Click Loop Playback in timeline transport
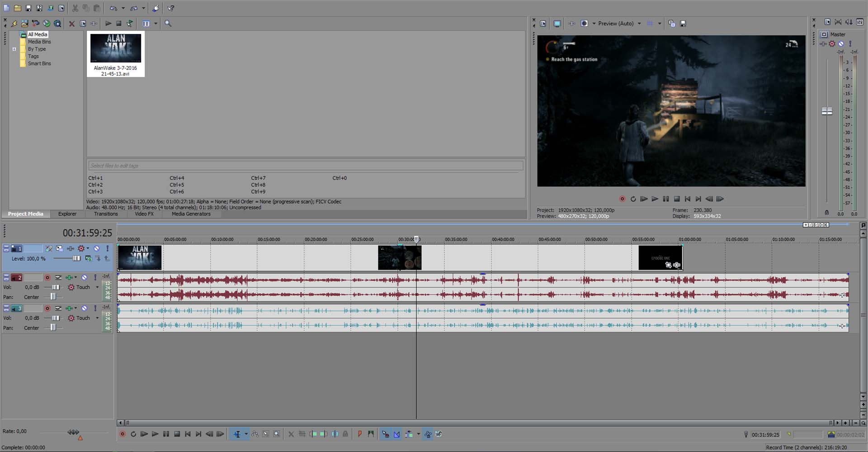The height and width of the screenshot is (452, 868). [x=133, y=434]
